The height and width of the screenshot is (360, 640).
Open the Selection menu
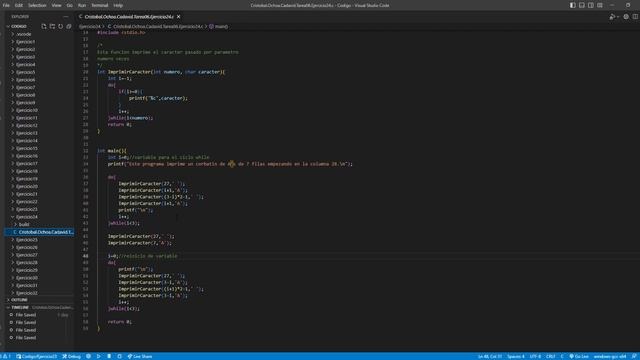pos(37,5)
